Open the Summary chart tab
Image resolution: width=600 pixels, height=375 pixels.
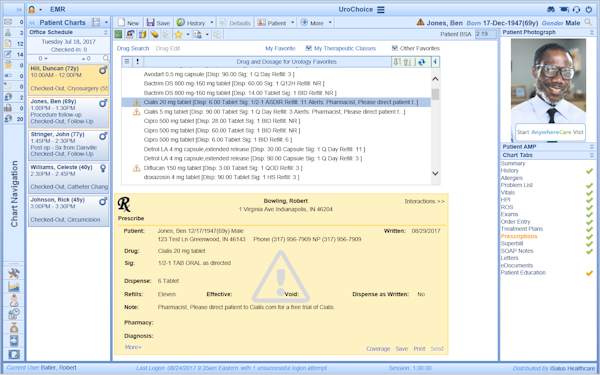513,163
